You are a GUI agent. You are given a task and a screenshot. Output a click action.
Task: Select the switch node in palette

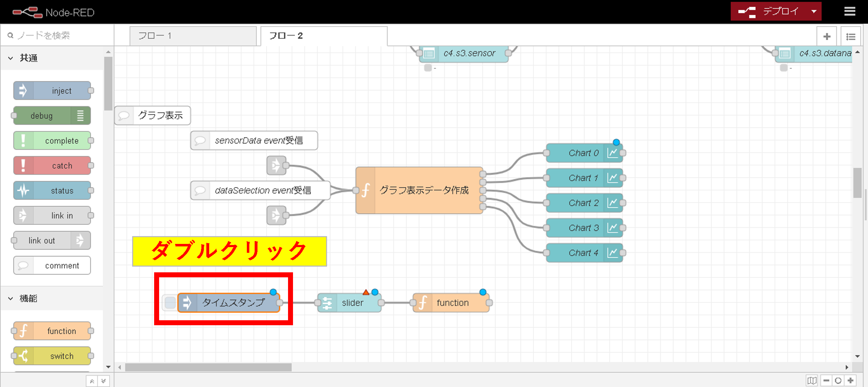click(52, 356)
